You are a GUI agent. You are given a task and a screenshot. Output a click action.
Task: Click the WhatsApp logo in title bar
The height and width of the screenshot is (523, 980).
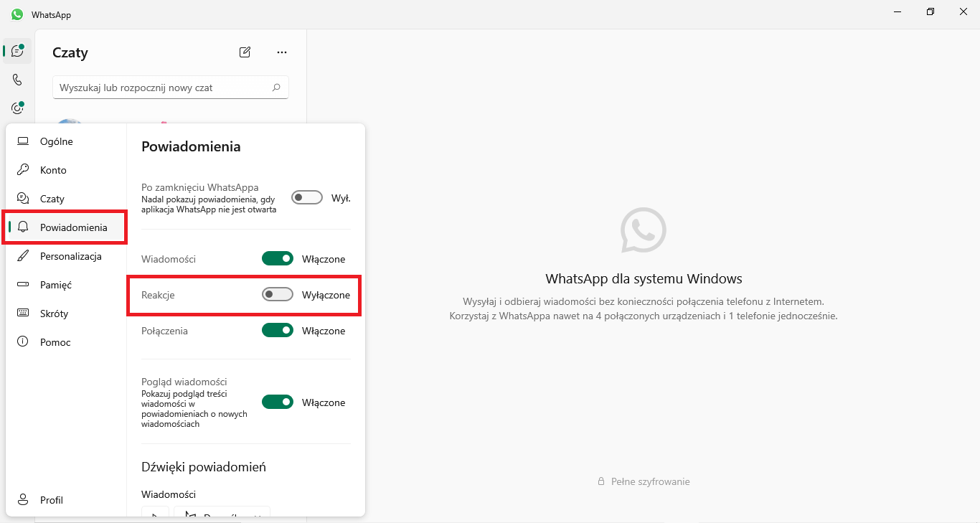point(17,14)
